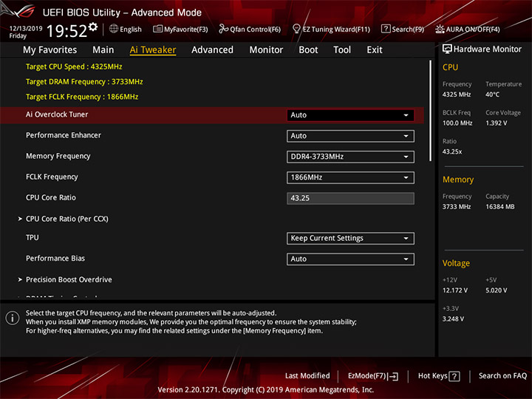
Task: Click the +12V 12.172 V reading
Action: point(454,290)
